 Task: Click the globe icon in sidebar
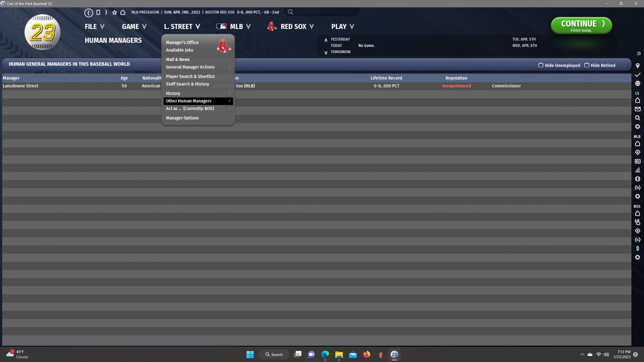pyautogui.click(x=637, y=83)
